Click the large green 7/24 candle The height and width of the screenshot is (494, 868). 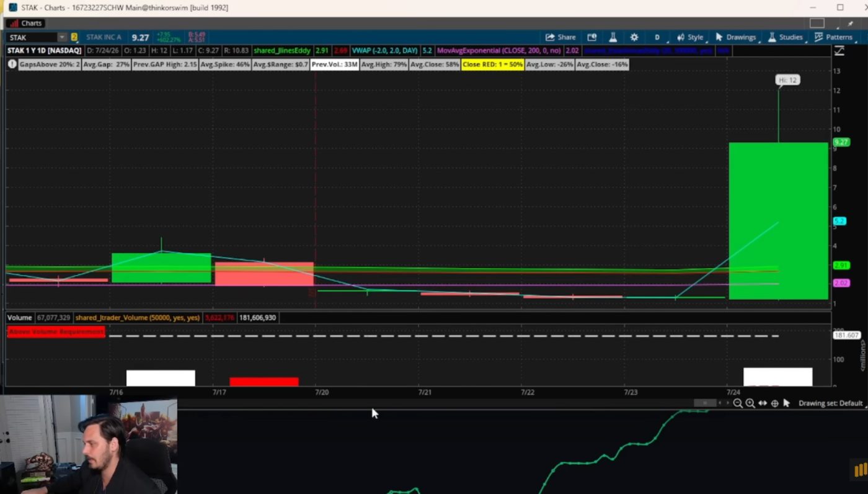778,221
